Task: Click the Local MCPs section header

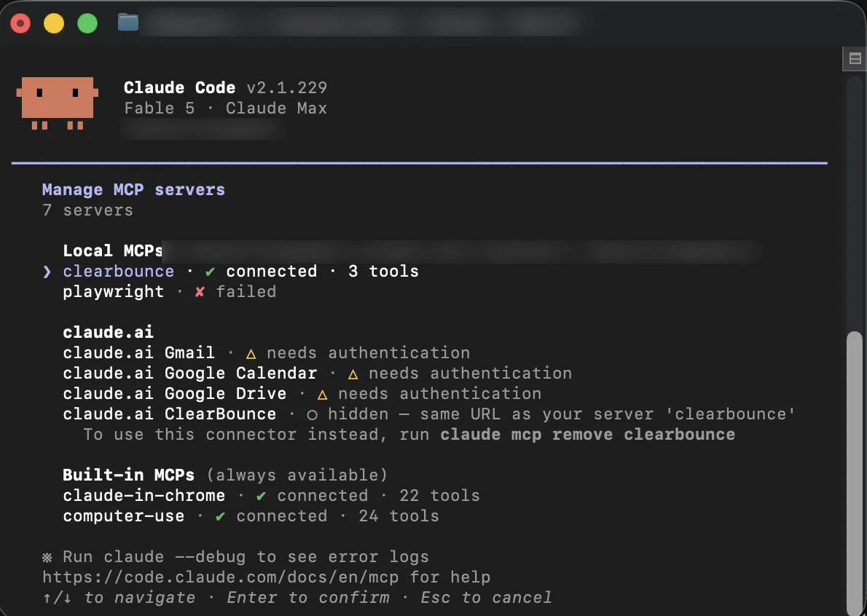Action: click(113, 250)
